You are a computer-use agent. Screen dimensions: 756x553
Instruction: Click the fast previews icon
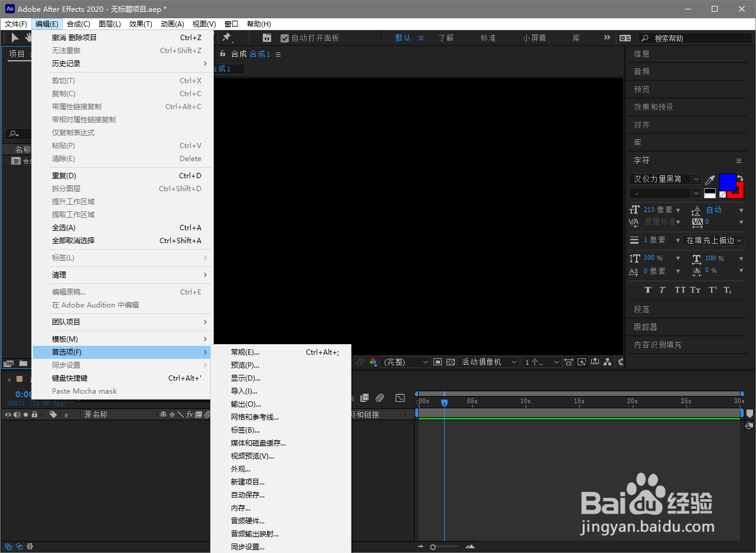(582, 362)
